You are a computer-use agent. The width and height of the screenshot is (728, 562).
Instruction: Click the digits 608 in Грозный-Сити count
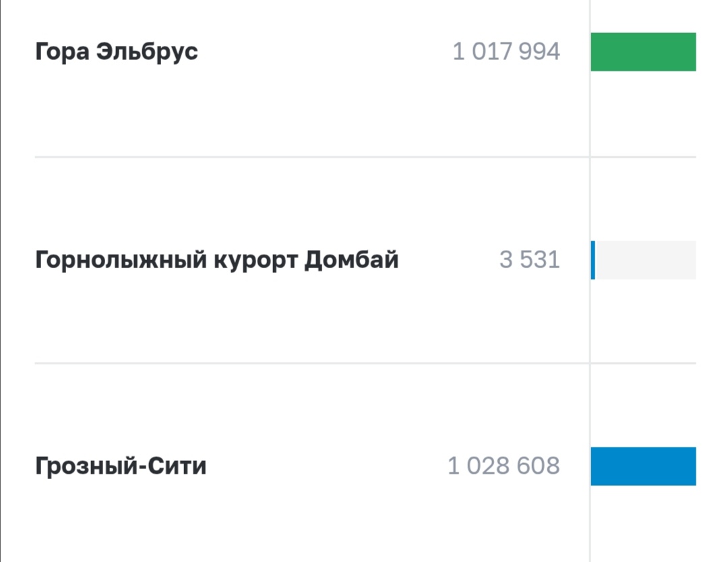point(538,466)
